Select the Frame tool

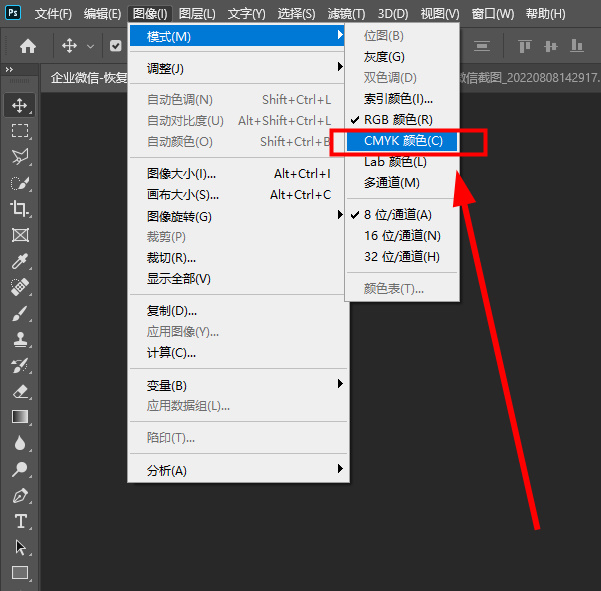tap(20, 235)
